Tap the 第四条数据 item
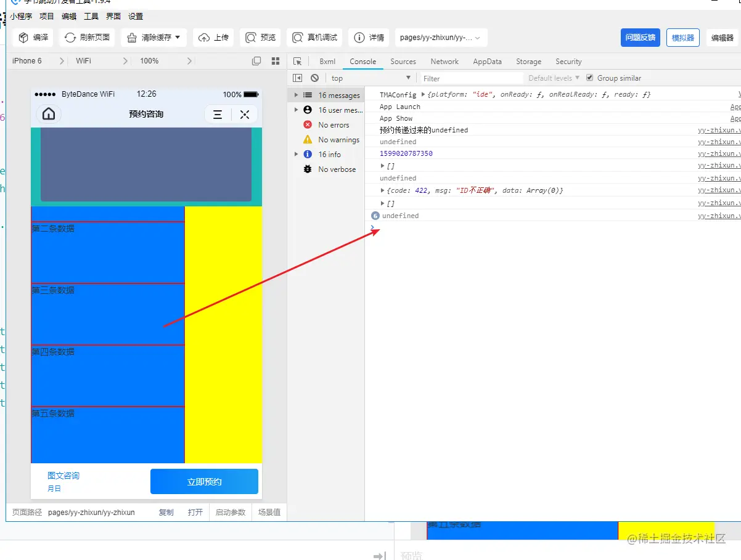The height and width of the screenshot is (560, 741). click(108, 376)
